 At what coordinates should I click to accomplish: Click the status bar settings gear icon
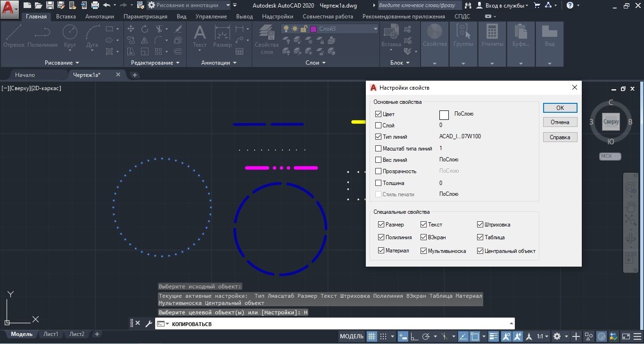557,336
